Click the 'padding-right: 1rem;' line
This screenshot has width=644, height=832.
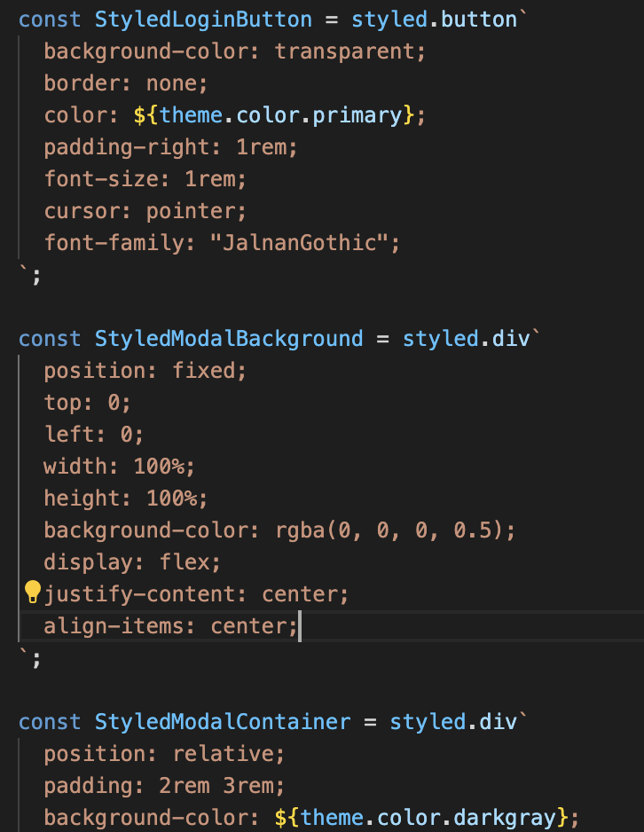point(170,147)
